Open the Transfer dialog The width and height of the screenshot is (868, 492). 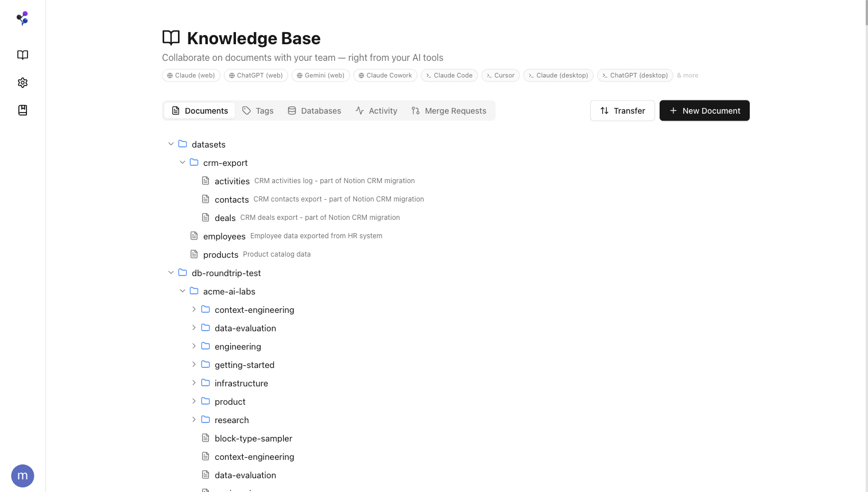622,110
